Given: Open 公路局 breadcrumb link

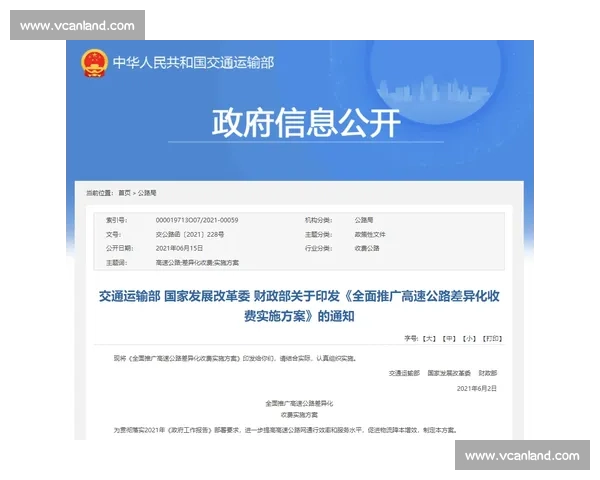Looking at the screenshot, I should tap(147, 193).
